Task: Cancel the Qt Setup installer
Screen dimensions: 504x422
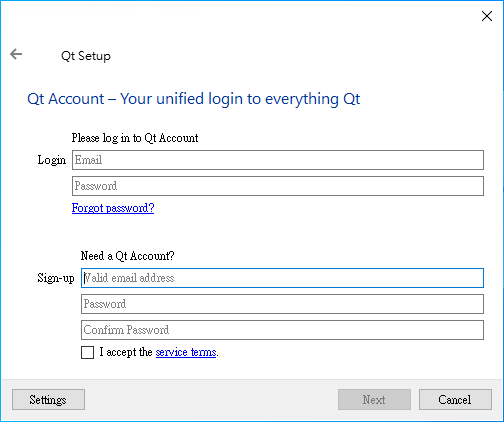Action: [x=455, y=399]
